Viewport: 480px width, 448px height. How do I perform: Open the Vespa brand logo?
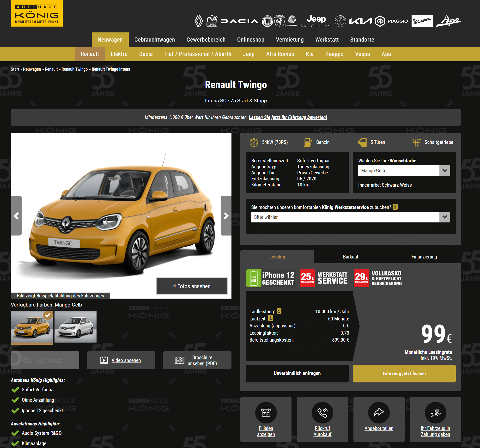[422, 21]
